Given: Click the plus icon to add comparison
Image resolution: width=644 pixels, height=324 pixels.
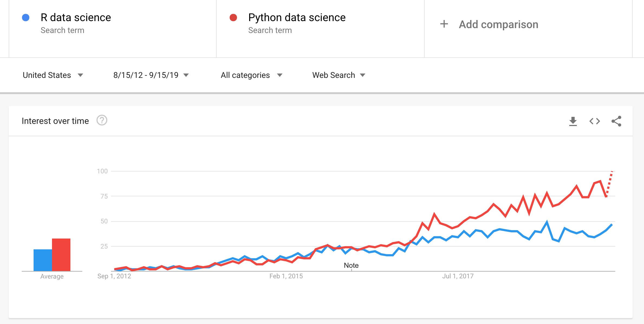Looking at the screenshot, I should click(x=444, y=24).
